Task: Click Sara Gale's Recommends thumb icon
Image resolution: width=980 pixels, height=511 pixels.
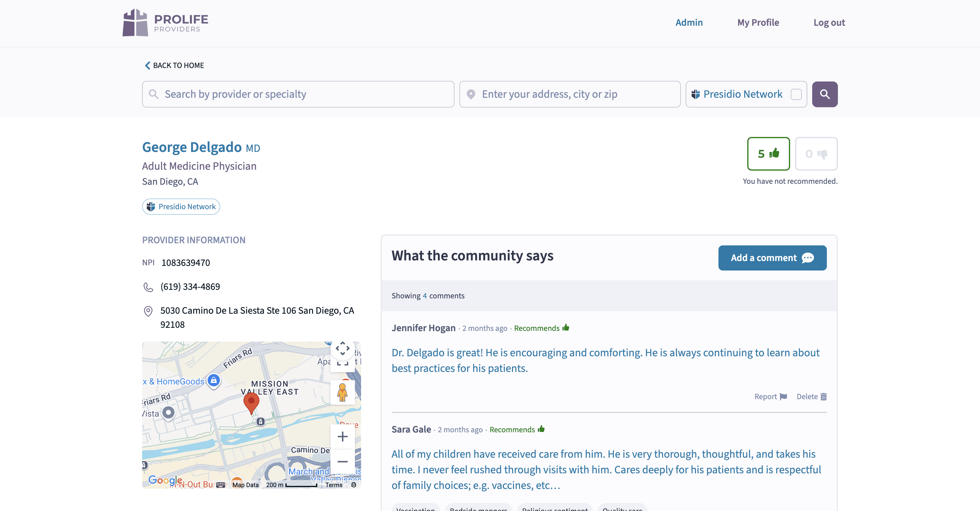Action: pyautogui.click(x=541, y=429)
